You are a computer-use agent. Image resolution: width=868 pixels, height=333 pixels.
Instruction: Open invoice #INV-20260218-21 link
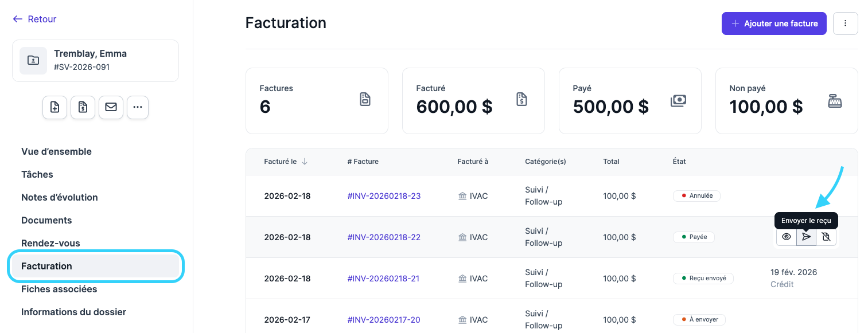(x=383, y=279)
